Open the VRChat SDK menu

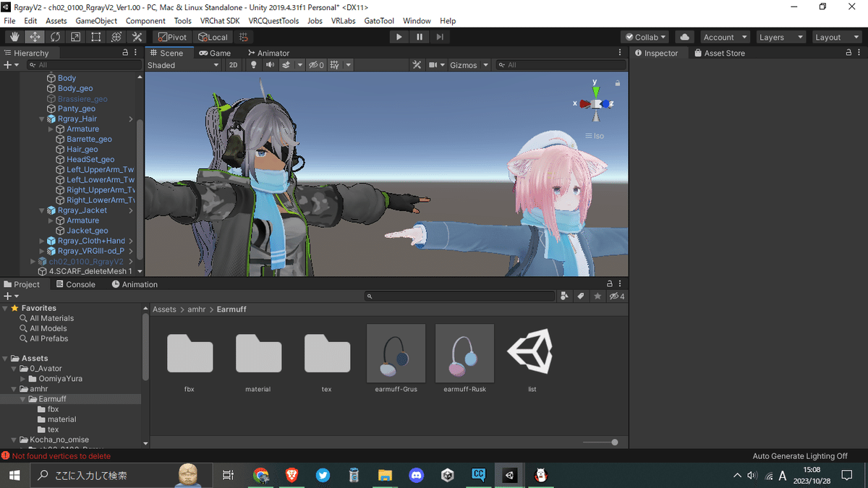pyautogui.click(x=219, y=20)
